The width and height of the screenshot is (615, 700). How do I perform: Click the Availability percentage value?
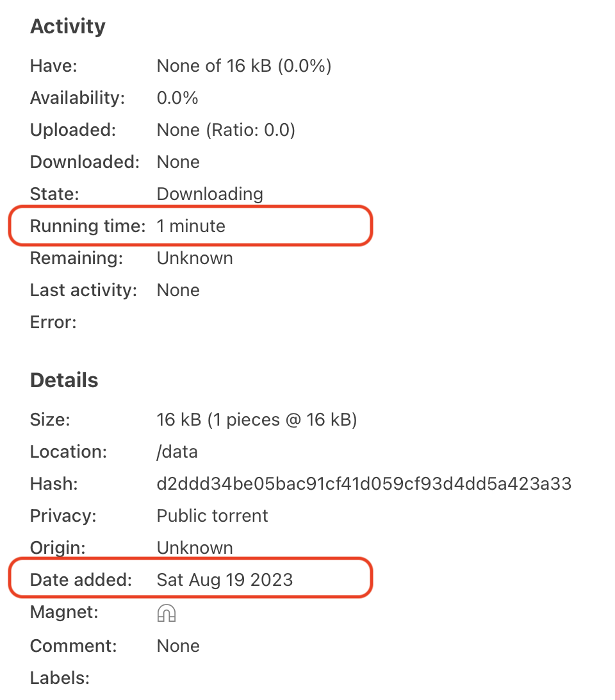click(176, 97)
